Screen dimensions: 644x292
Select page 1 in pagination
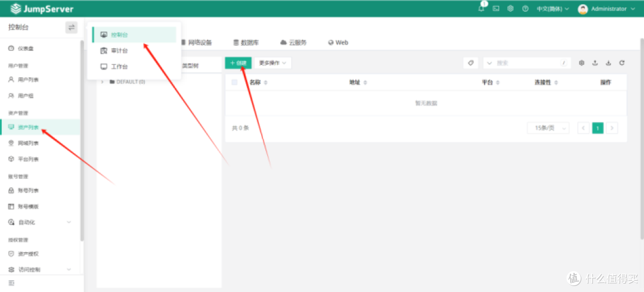pos(597,128)
